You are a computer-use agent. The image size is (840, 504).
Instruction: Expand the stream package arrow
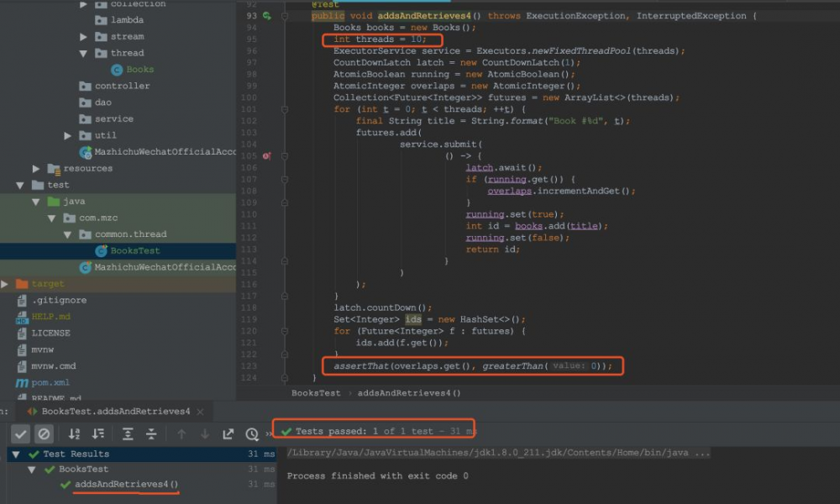[x=83, y=36]
